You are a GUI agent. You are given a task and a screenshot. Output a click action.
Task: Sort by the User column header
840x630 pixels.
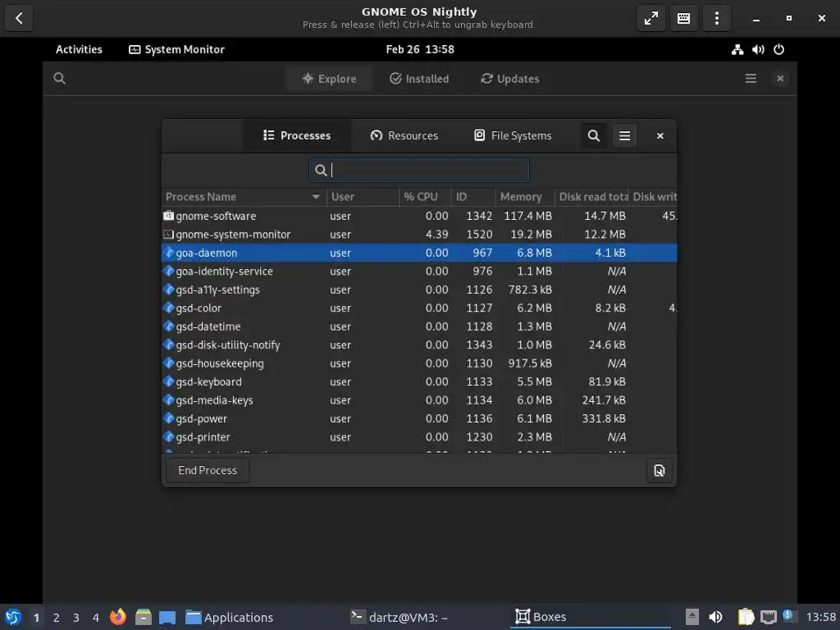(x=363, y=197)
